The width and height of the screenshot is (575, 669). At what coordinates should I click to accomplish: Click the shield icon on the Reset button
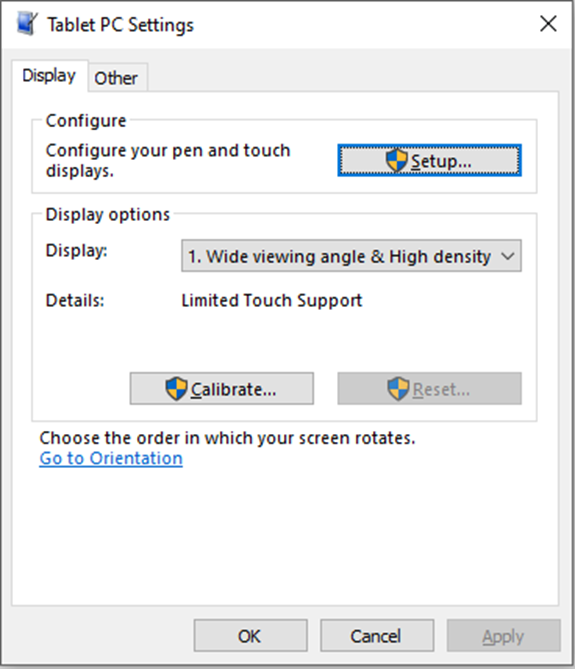(398, 389)
